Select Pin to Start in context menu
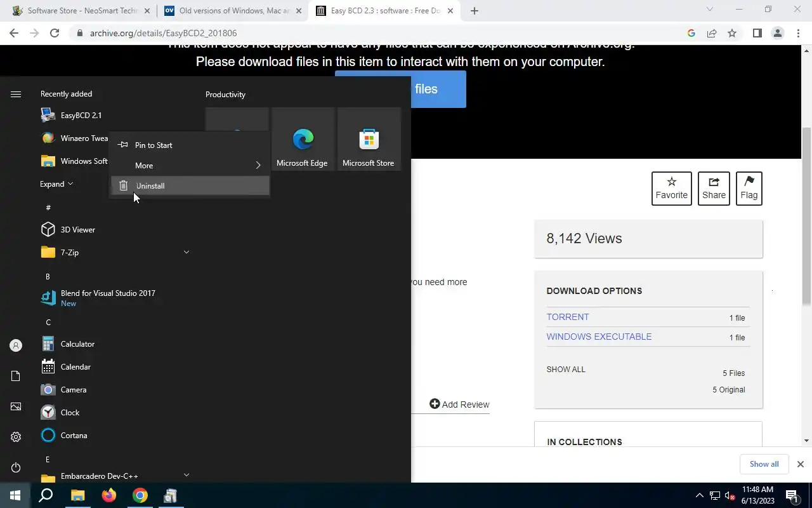The height and width of the screenshot is (508, 812). [x=190, y=145]
